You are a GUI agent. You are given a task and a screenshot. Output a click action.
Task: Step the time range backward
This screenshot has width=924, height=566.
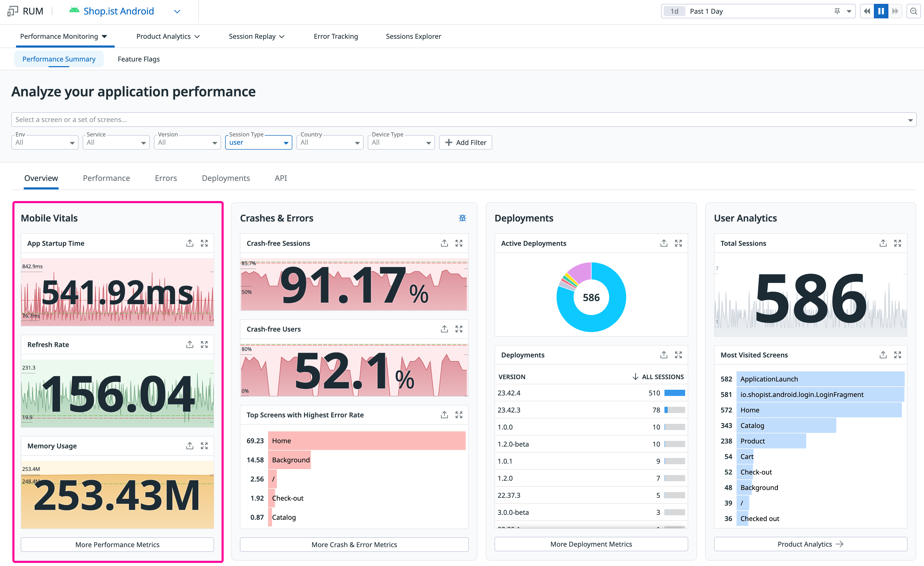(867, 11)
